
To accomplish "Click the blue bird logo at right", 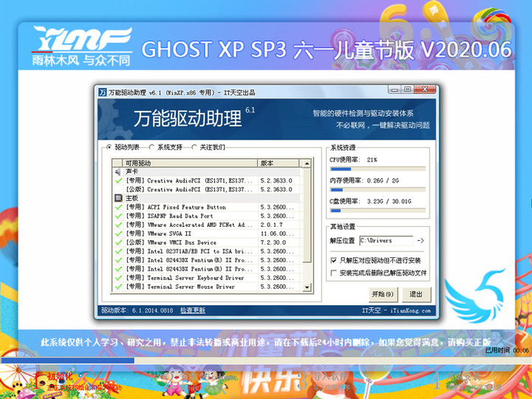I will [475, 296].
